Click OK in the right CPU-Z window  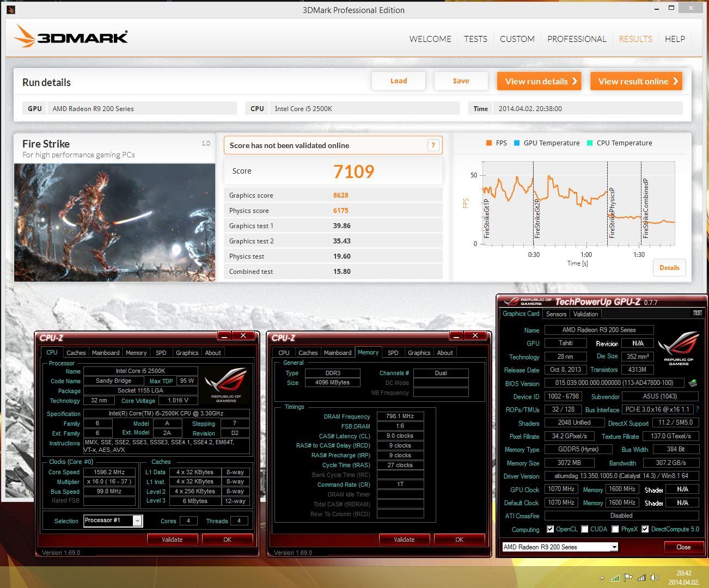point(459,540)
